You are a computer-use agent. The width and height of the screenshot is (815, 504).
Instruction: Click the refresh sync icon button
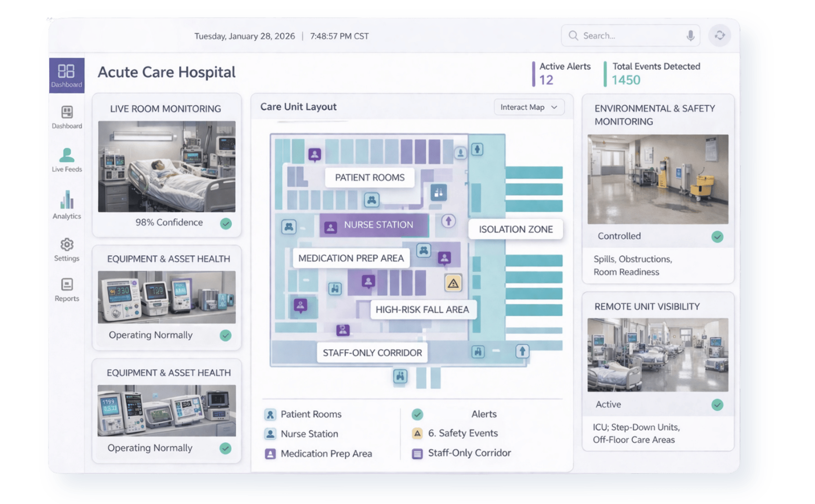(720, 35)
